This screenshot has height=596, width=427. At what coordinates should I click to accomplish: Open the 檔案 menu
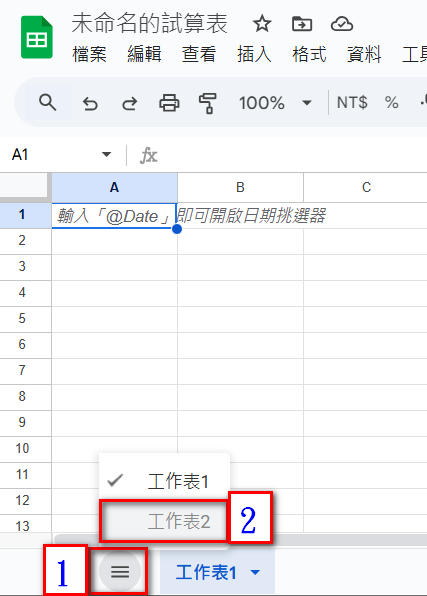pyautogui.click(x=89, y=54)
